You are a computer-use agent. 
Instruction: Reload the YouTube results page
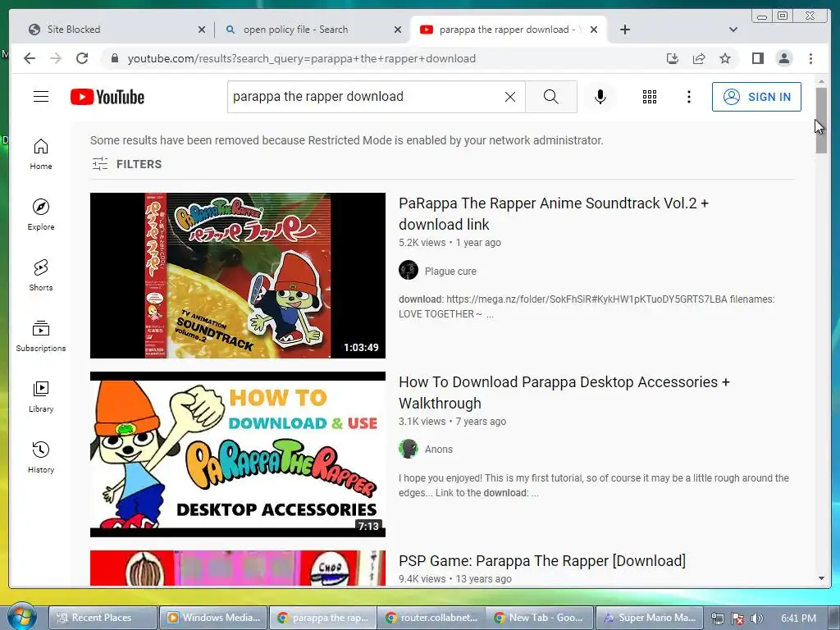(82, 58)
